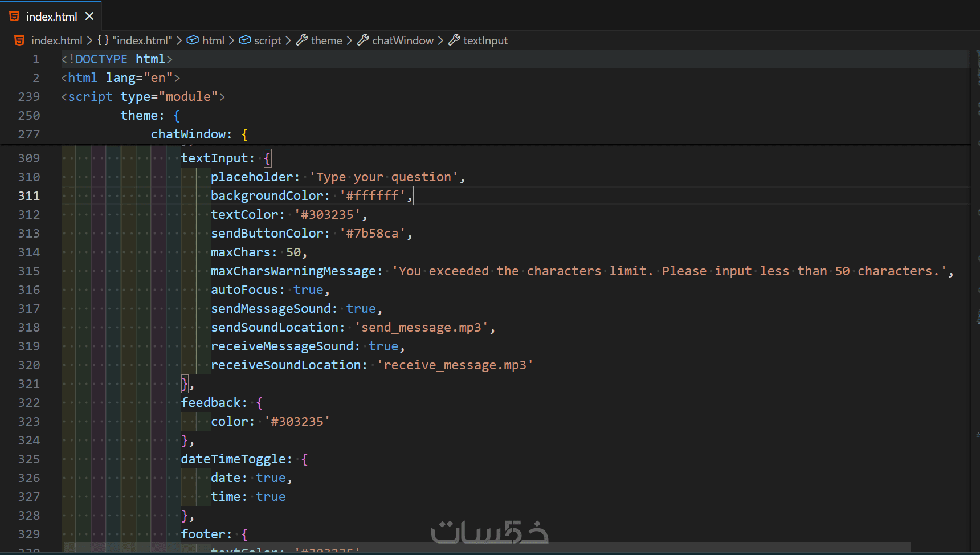Click the wrench icon beside theme breadcrumb

pyautogui.click(x=302, y=40)
